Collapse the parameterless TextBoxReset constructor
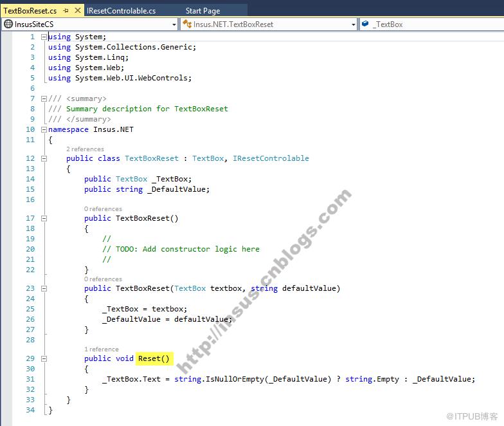 coord(44,219)
